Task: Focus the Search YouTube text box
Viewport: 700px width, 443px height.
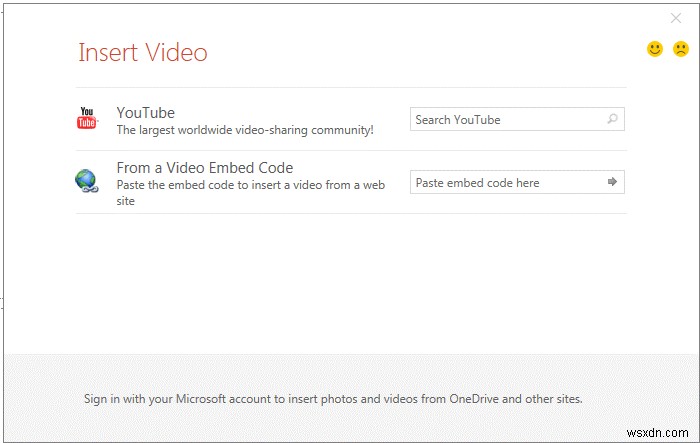Action: 505,120
